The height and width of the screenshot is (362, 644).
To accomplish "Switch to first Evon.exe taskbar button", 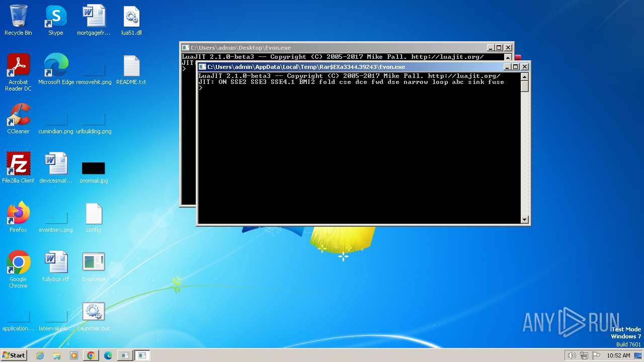I will pyautogui.click(x=125, y=355).
